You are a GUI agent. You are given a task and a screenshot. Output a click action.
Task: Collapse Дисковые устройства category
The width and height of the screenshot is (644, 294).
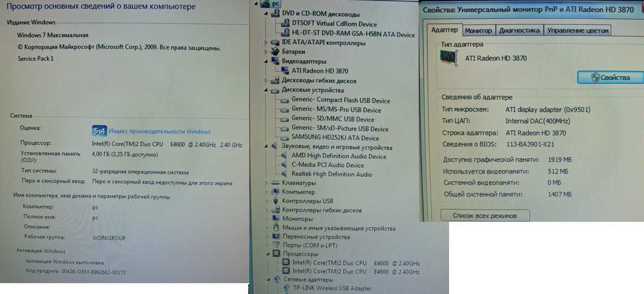coord(267,90)
